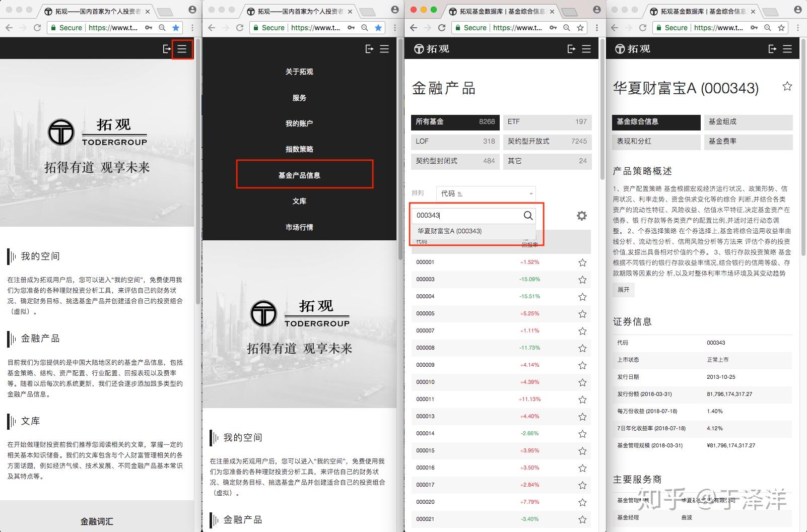Viewport: 807px width, 532px height.
Task: Filter by 所有基金 category
Action: pyautogui.click(x=455, y=122)
